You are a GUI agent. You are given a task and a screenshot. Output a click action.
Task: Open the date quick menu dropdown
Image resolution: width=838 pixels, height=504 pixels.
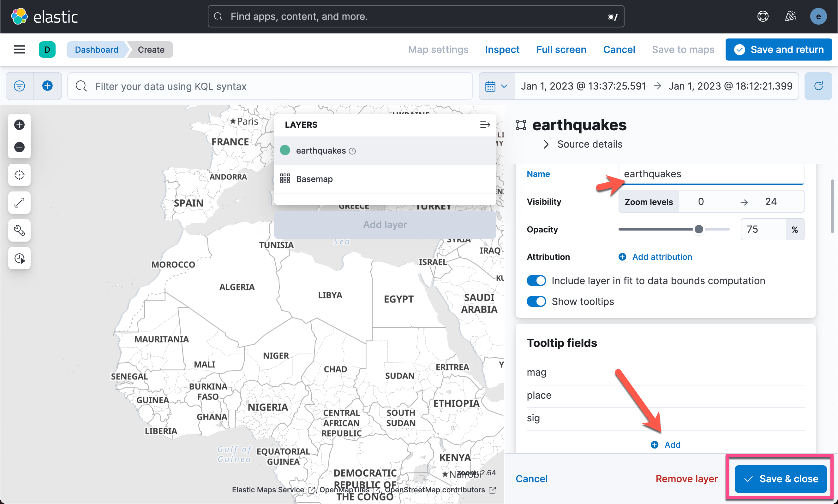click(496, 86)
